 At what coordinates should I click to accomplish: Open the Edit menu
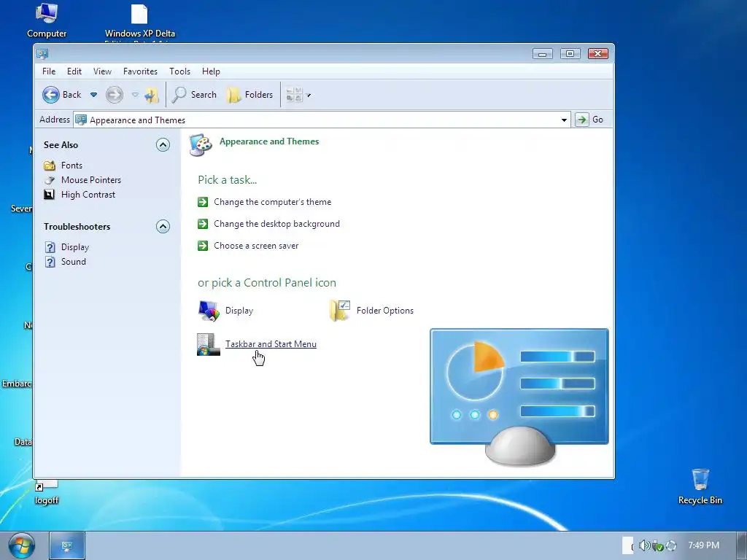pos(74,71)
